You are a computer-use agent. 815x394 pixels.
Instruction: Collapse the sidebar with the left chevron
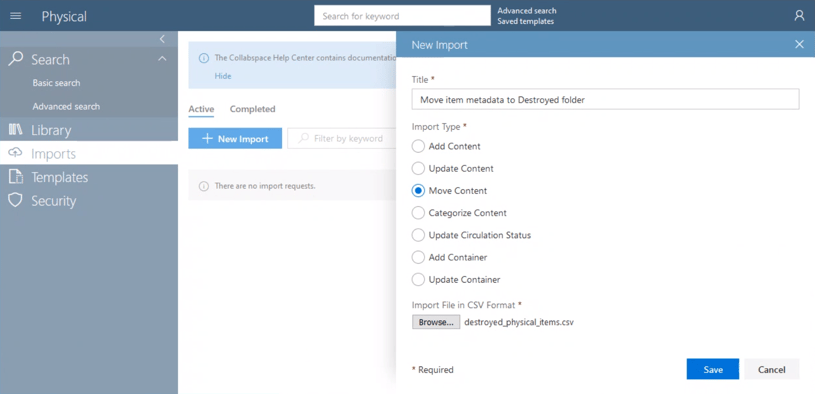[162, 39]
